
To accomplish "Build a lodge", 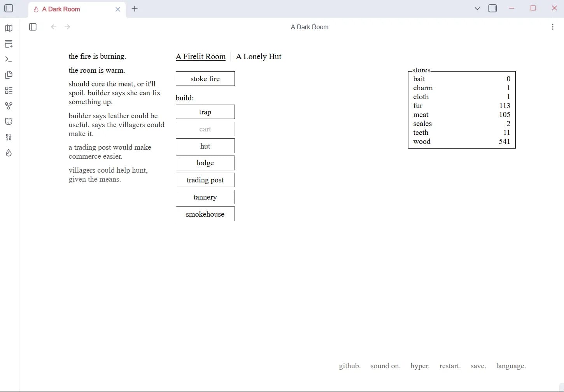I will pyautogui.click(x=205, y=163).
